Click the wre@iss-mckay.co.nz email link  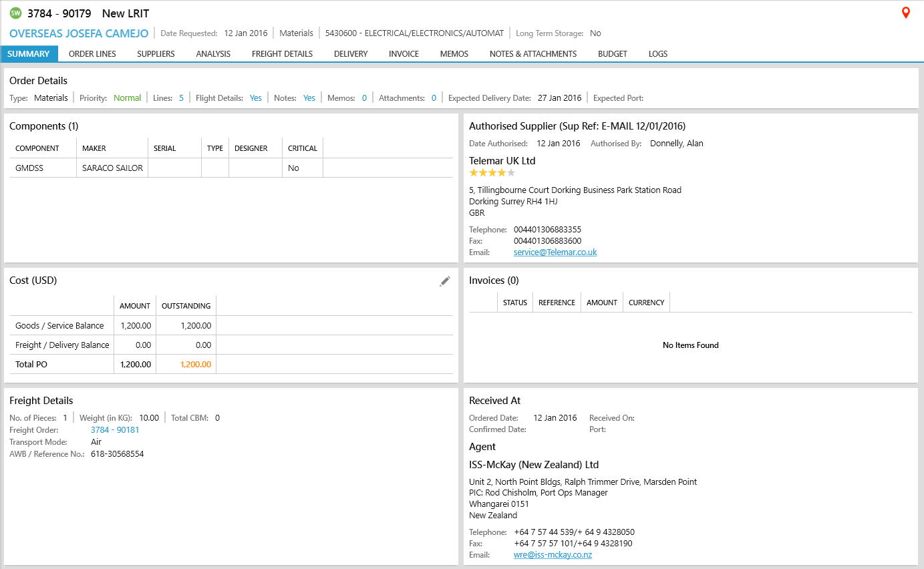(x=553, y=555)
